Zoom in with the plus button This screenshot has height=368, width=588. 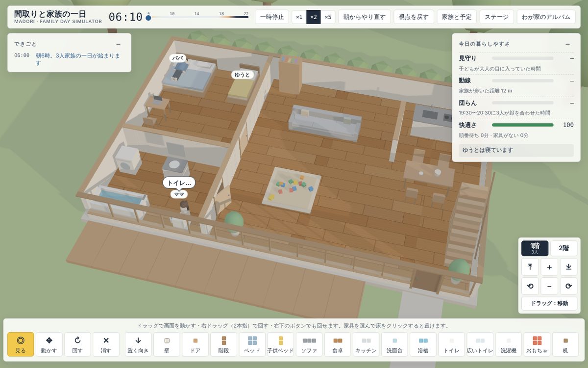(x=549, y=267)
